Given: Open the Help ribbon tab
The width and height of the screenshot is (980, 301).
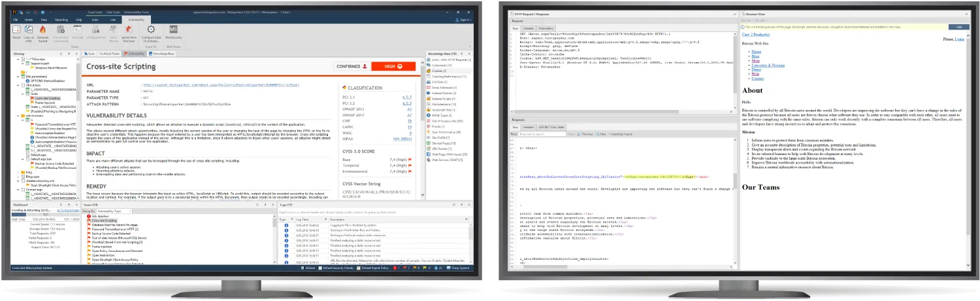Looking at the screenshot, I should (79, 20).
